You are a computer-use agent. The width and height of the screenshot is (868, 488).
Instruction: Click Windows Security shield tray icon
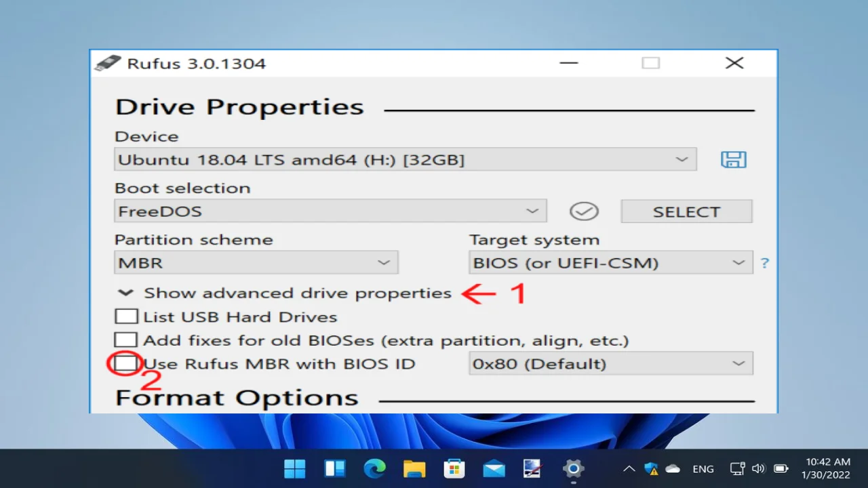tap(651, 468)
